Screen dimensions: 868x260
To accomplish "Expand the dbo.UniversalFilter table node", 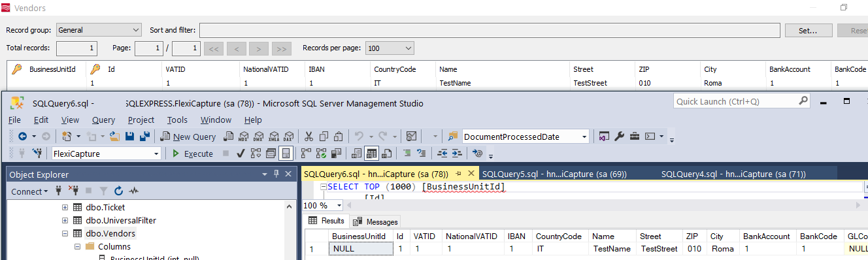I will pos(65,221).
